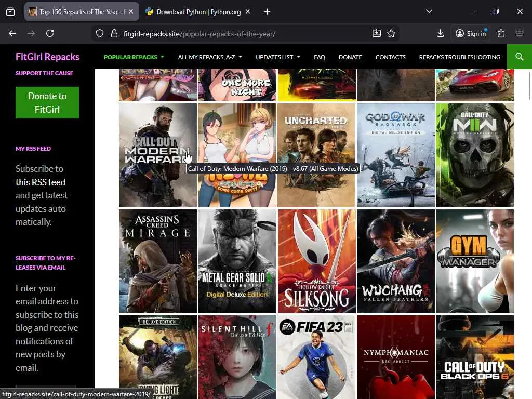
Task: Click the page vertical scrollbar thumb
Action: pyautogui.click(x=529, y=86)
